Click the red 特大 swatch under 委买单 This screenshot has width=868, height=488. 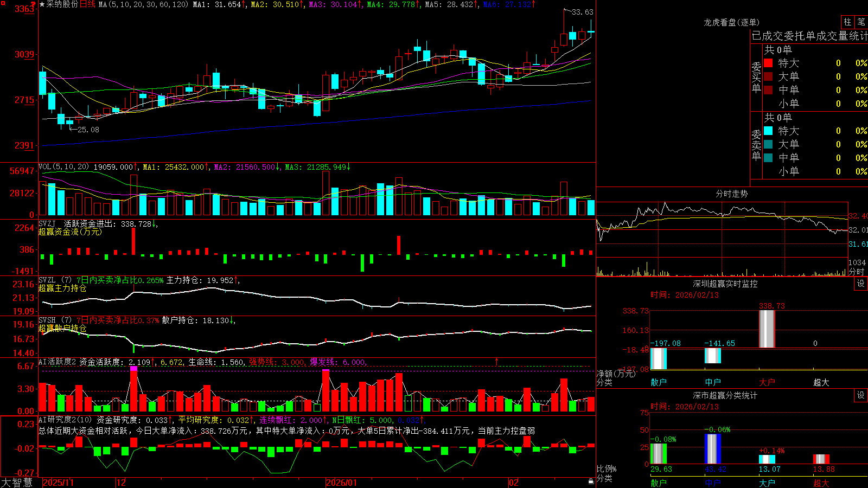pos(768,63)
